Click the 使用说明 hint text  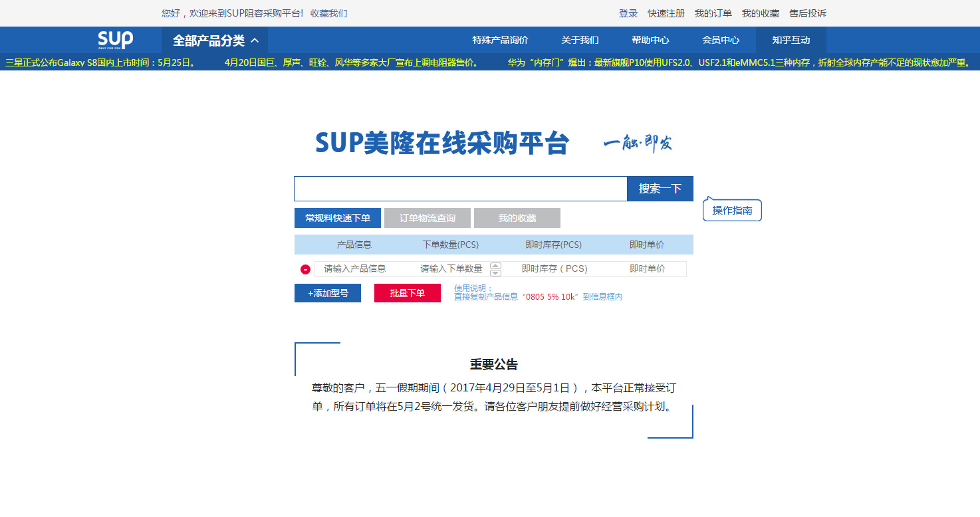[x=539, y=292]
